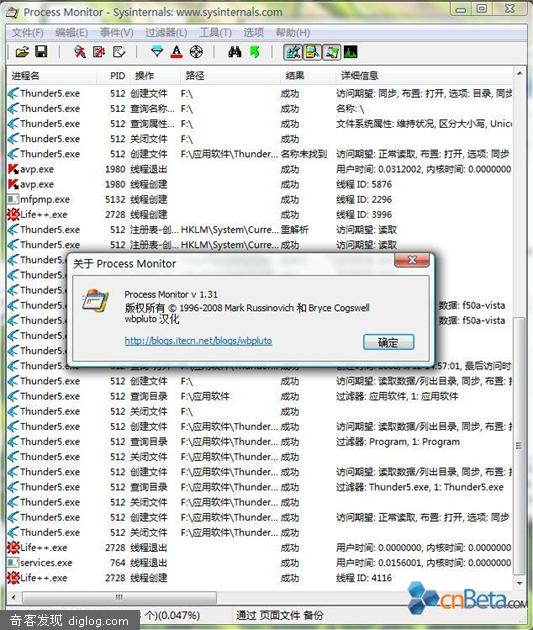Viewport: 533px width, 630px height.
Task: Select the 名称未找到 result cell
Action: click(x=304, y=154)
